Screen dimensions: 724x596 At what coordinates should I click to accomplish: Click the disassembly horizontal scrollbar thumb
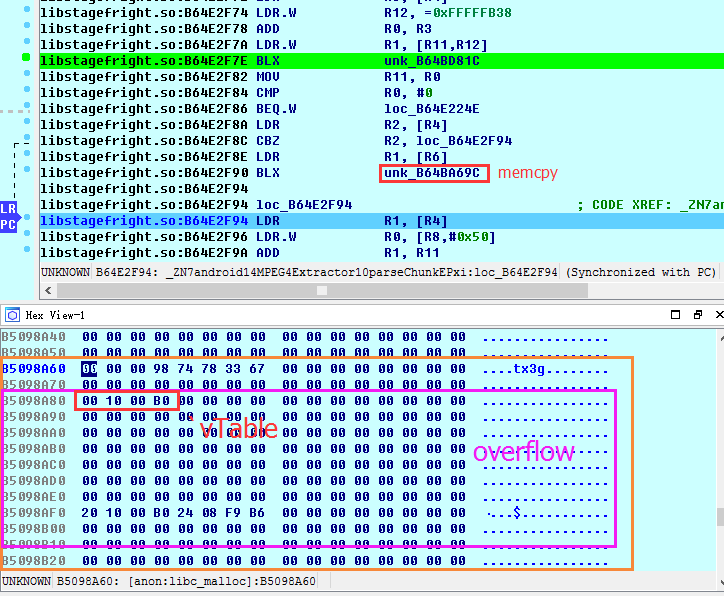point(322,290)
